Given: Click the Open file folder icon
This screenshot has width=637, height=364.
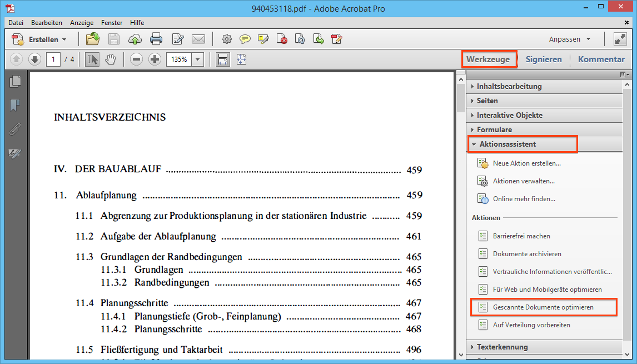Looking at the screenshot, I should pos(92,39).
